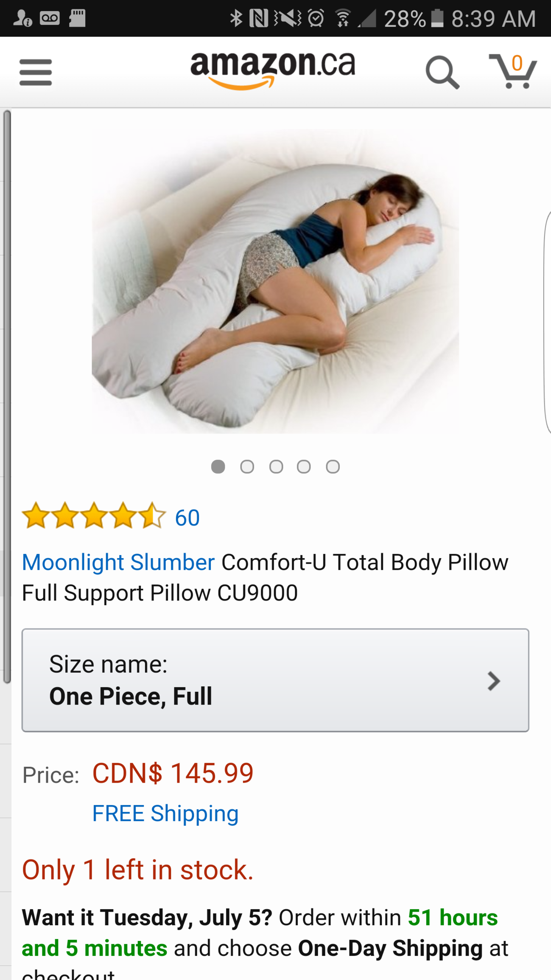Tap the body pillow product image

275,281
